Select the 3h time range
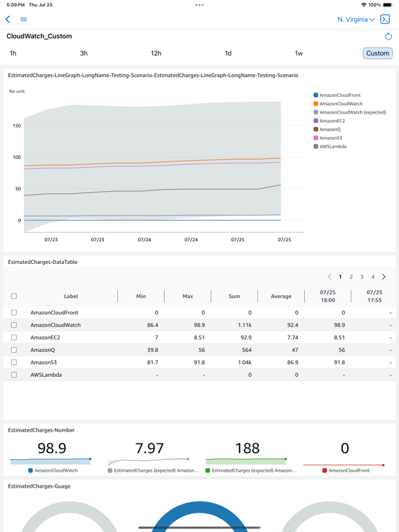Image resolution: width=399 pixels, height=532 pixels. pyautogui.click(x=84, y=53)
